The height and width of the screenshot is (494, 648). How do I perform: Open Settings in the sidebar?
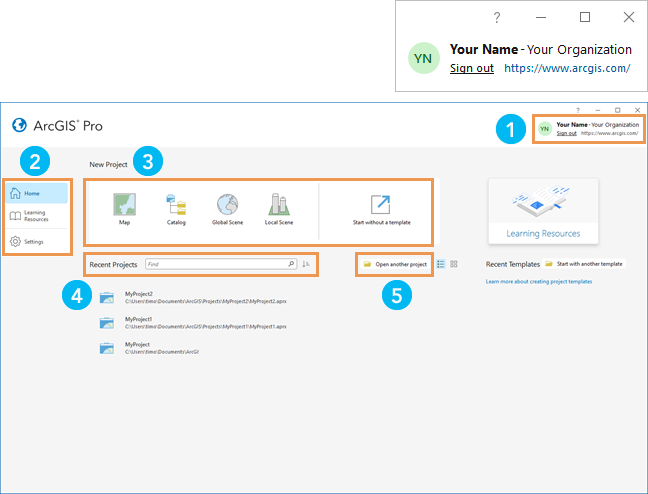tap(37, 241)
